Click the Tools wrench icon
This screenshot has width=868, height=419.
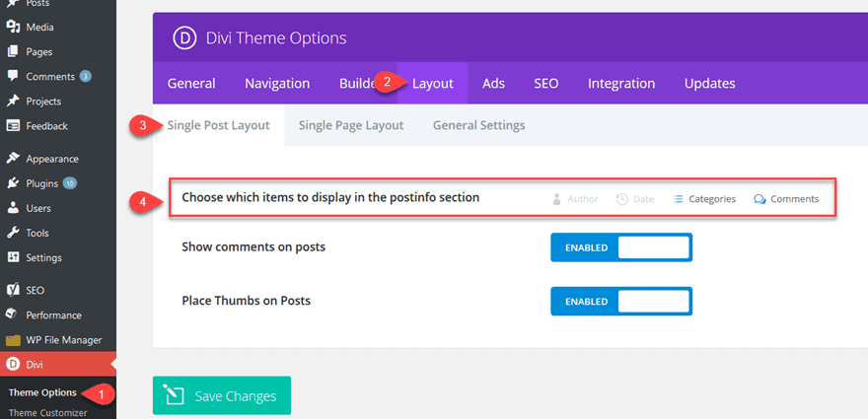pos(14,233)
